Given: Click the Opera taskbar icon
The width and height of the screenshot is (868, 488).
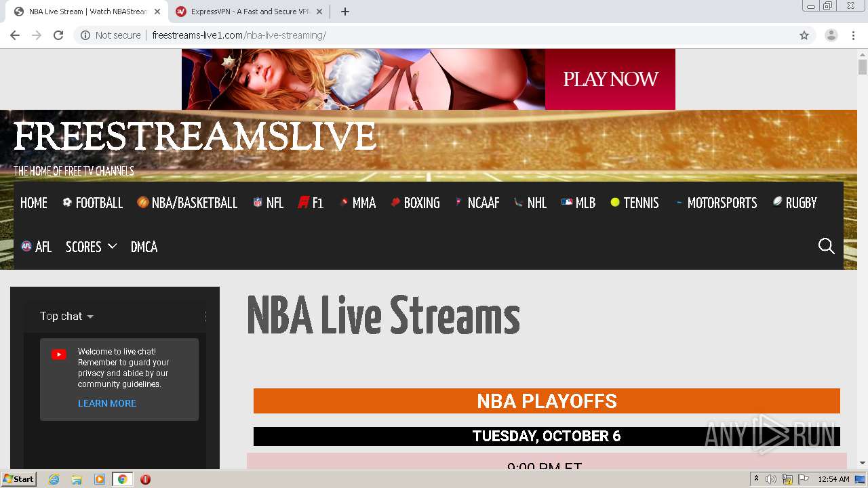Looking at the screenshot, I should (145, 479).
